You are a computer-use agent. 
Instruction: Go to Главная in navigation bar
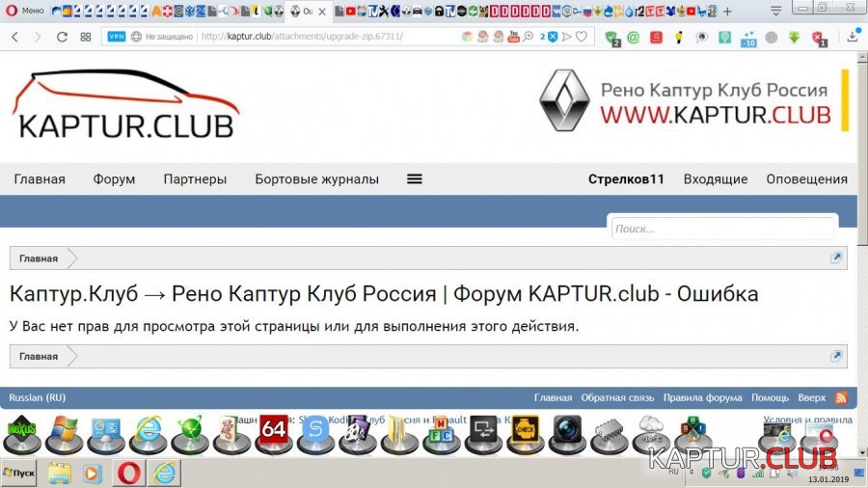click(x=40, y=178)
